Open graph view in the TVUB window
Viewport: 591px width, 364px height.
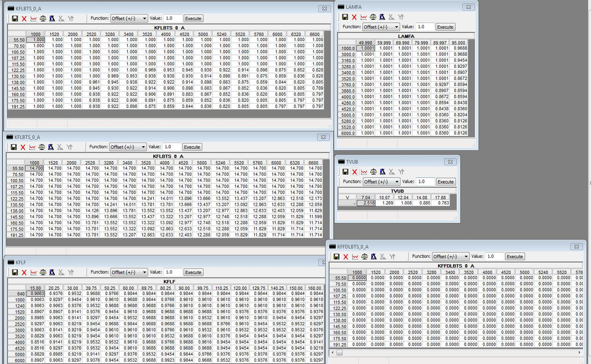click(364, 172)
